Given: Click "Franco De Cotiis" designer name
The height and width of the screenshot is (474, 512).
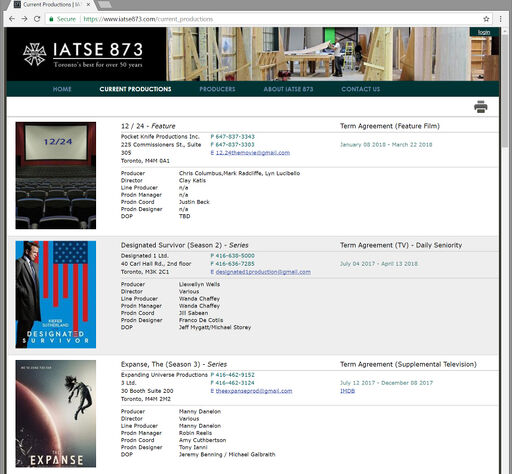Looking at the screenshot, I should [x=201, y=320].
